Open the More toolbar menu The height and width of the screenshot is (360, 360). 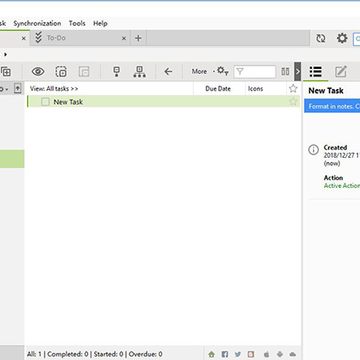[x=199, y=71]
